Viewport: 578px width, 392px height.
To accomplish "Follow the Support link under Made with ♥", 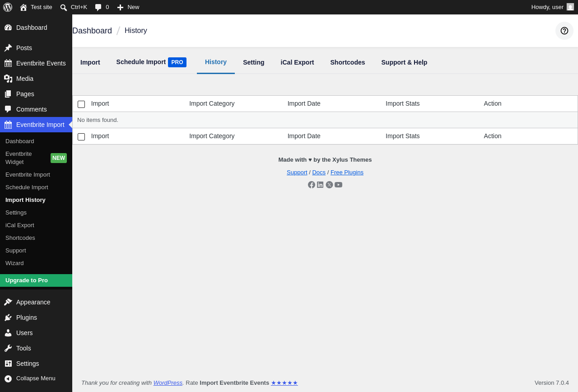I will pos(297,173).
